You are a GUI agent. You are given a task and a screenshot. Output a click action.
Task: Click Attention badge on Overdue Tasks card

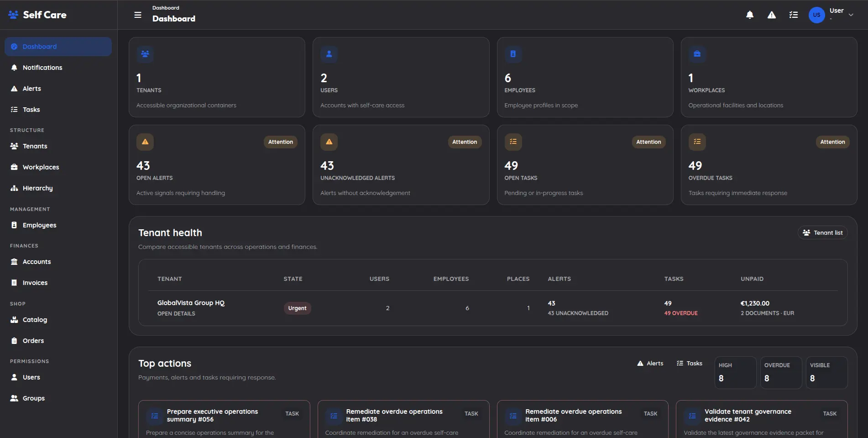coord(832,142)
